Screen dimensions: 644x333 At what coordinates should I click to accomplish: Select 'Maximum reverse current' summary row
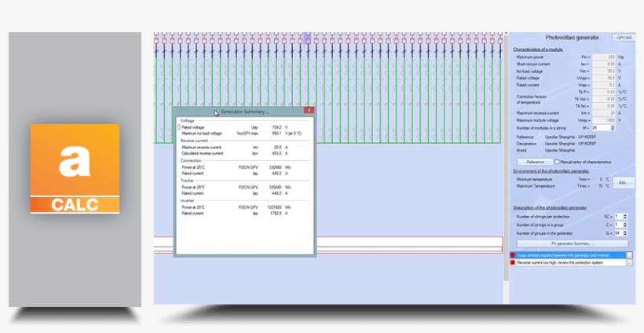pyautogui.click(x=244, y=148)
